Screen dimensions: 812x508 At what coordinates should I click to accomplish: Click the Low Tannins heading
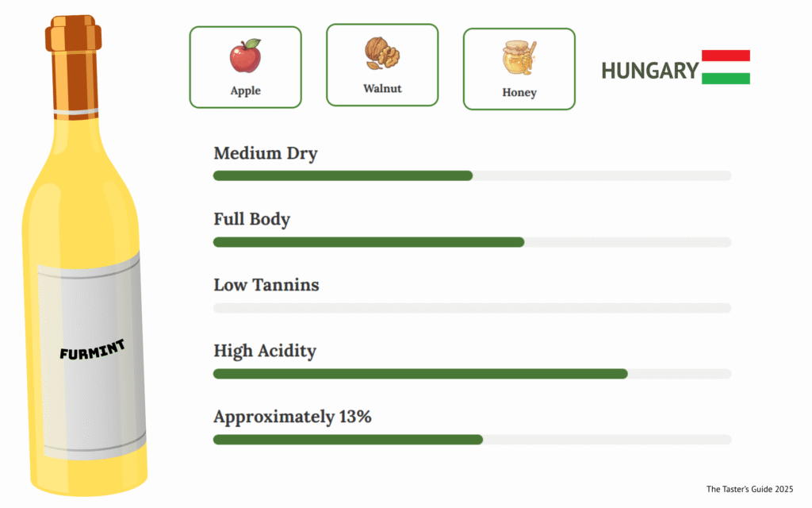pos(266,284)
